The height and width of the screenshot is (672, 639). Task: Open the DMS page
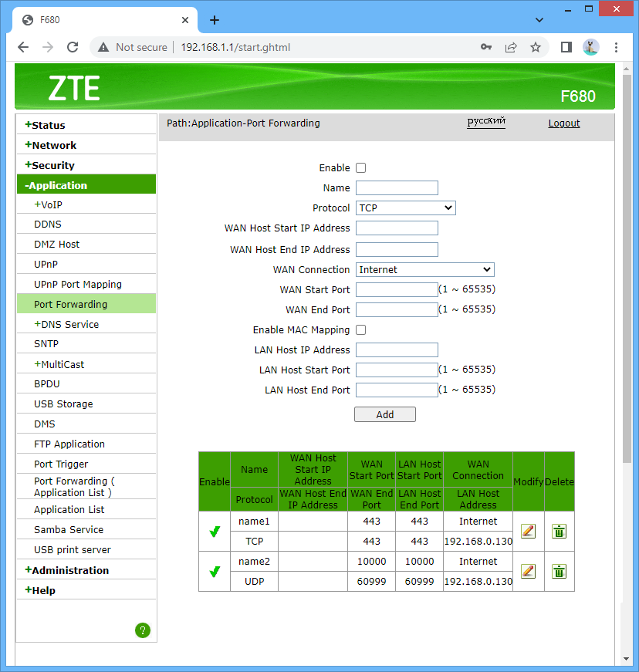click(44, 424)
